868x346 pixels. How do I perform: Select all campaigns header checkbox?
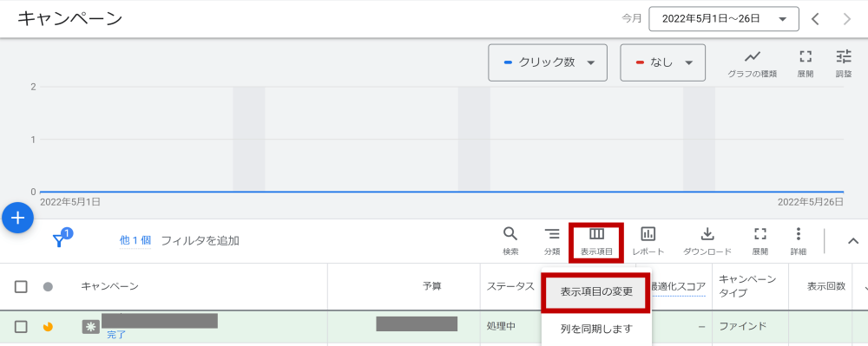[21, 287]
